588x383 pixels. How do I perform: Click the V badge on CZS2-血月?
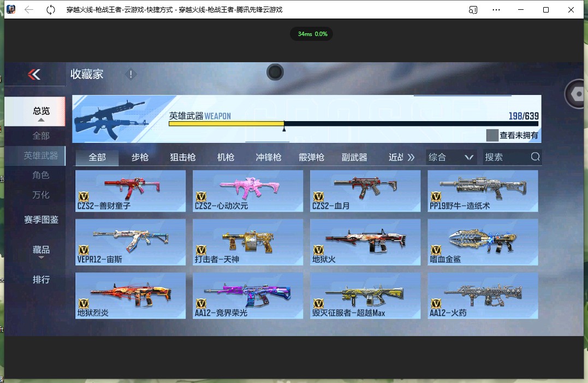pyautogui.click(x=318, y=196)
